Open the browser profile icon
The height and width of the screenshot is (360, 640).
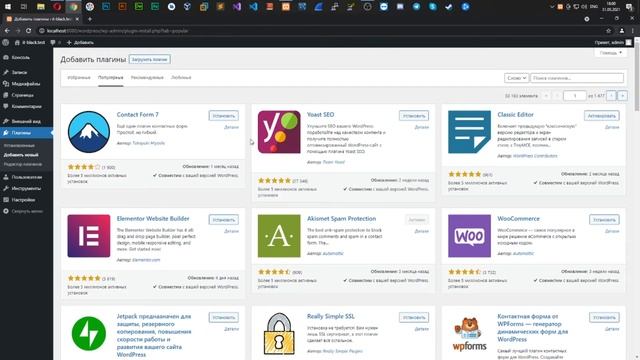pyautogui.click(x=622, y=31)
